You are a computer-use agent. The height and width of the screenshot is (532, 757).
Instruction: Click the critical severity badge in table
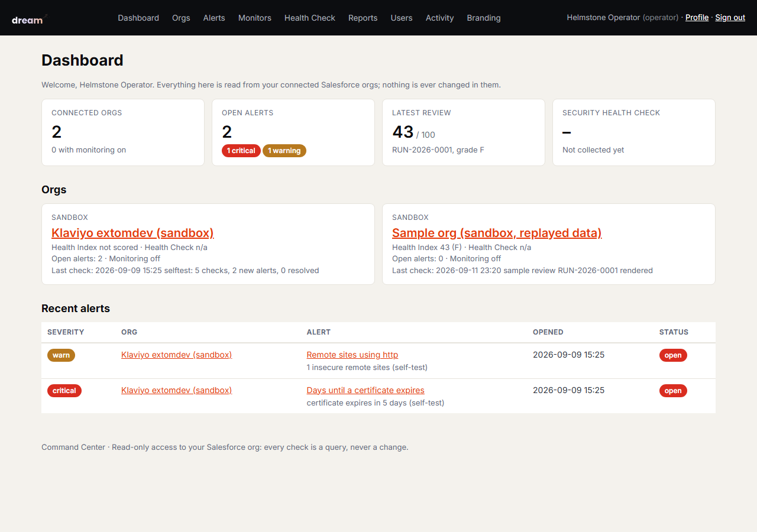click(64, 391)
